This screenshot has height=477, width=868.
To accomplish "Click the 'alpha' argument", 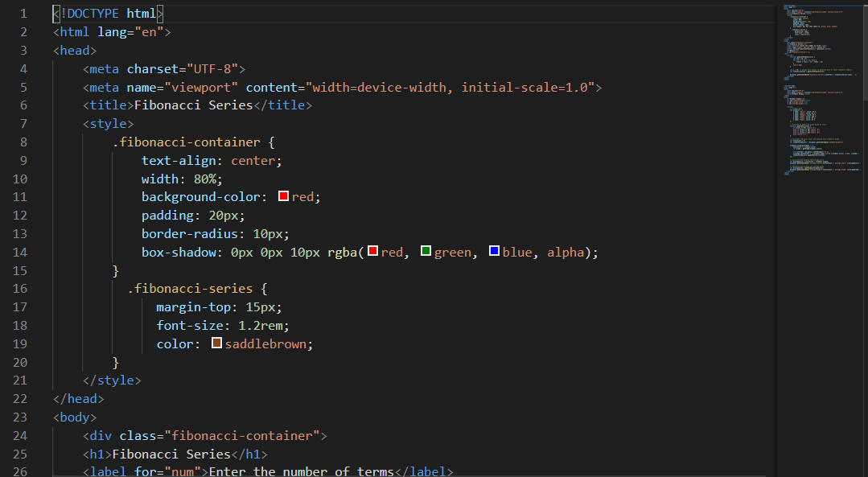I will (566, 253).
